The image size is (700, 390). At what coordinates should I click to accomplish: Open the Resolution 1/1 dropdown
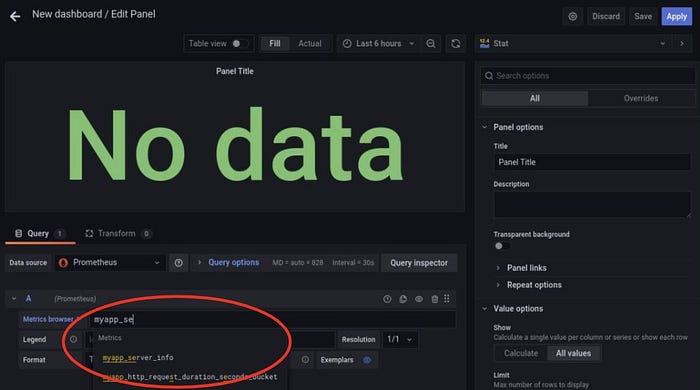(x=400, y=340)
